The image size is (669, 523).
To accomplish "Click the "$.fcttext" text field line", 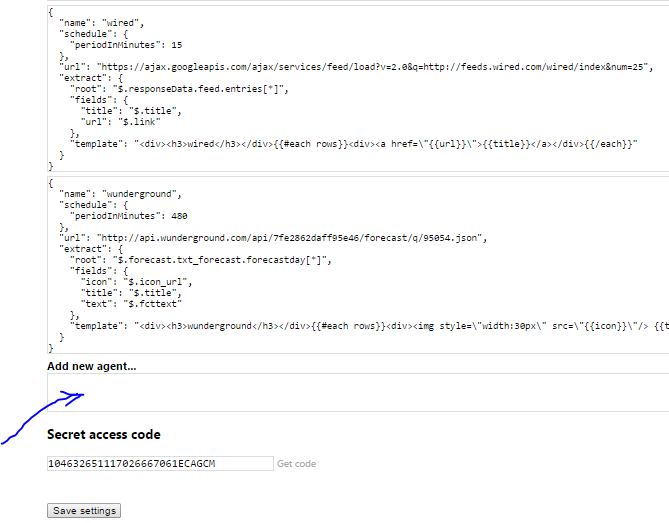I will [131, 304].
